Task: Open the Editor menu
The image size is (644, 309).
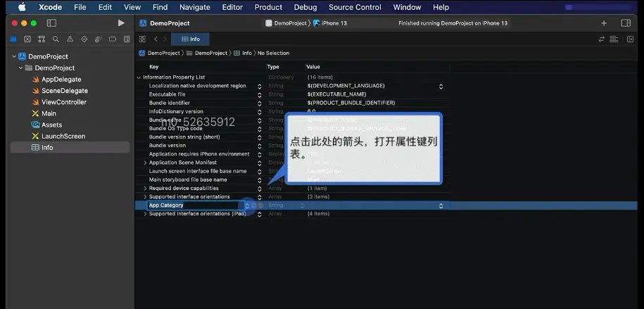Action: click(x=232, y=7)
